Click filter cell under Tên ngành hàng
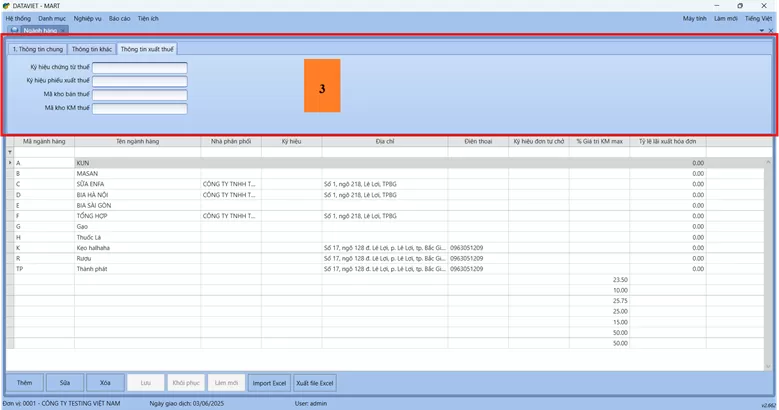 click(138, 152)
